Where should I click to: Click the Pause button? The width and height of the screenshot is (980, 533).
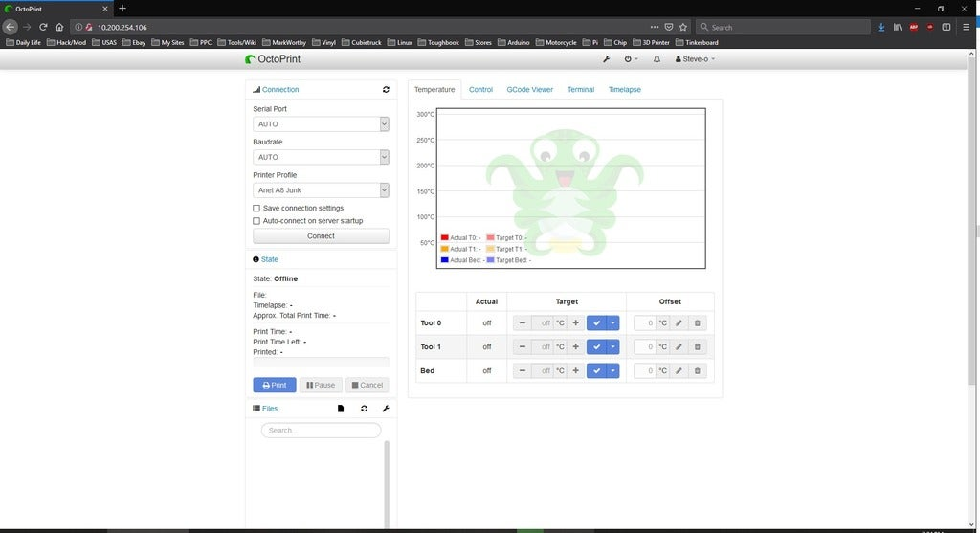click(321, 385)
